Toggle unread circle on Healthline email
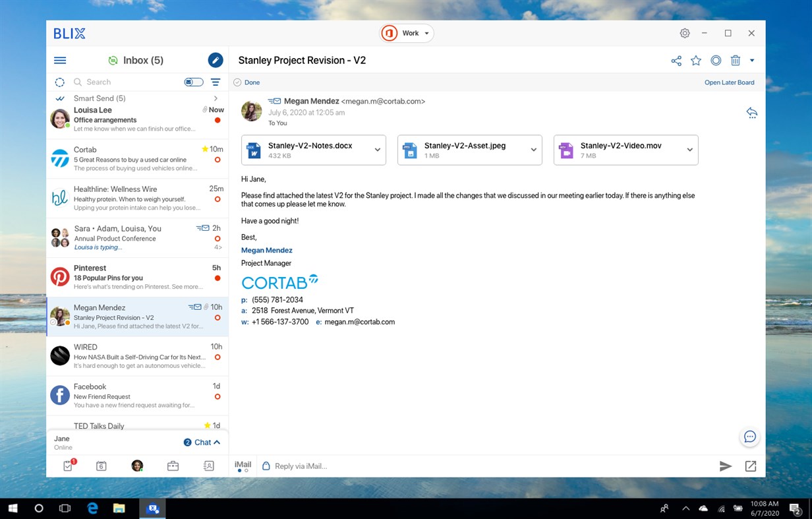Screen dimensions: 812x519 pos(217,199)
